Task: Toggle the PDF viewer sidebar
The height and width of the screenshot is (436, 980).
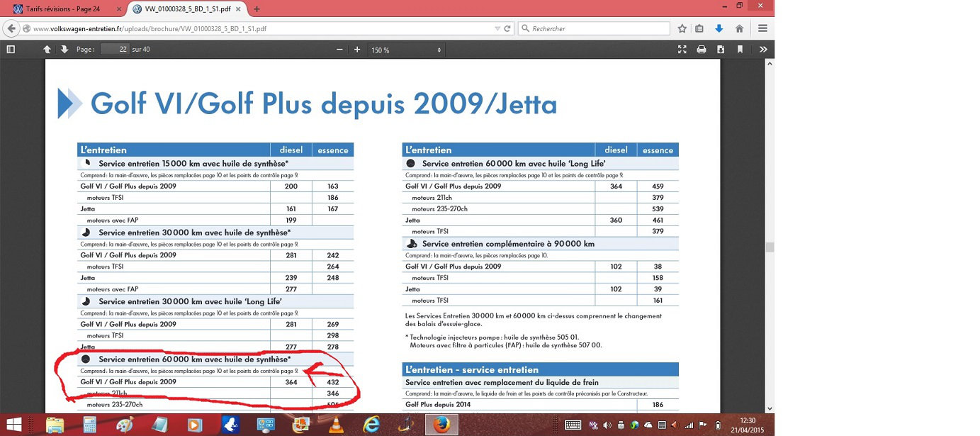Action: pos(10,50)
